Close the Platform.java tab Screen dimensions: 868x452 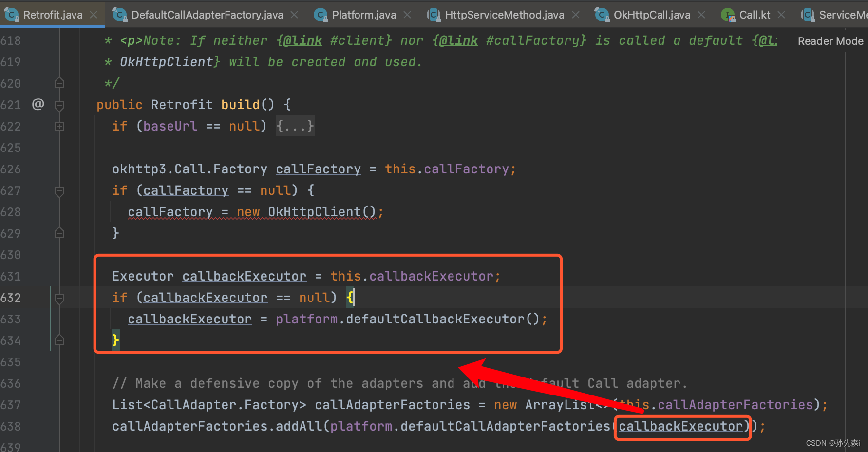point(407,15)
